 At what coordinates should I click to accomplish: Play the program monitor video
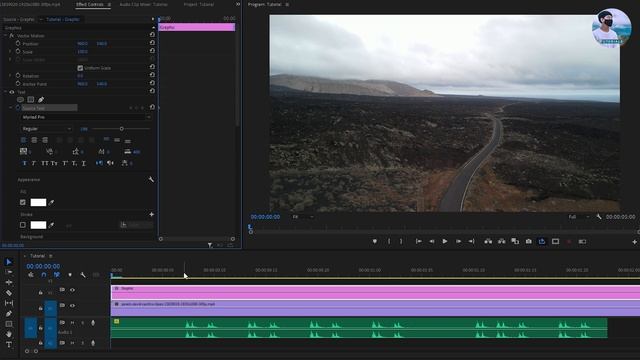click(445, 242)
